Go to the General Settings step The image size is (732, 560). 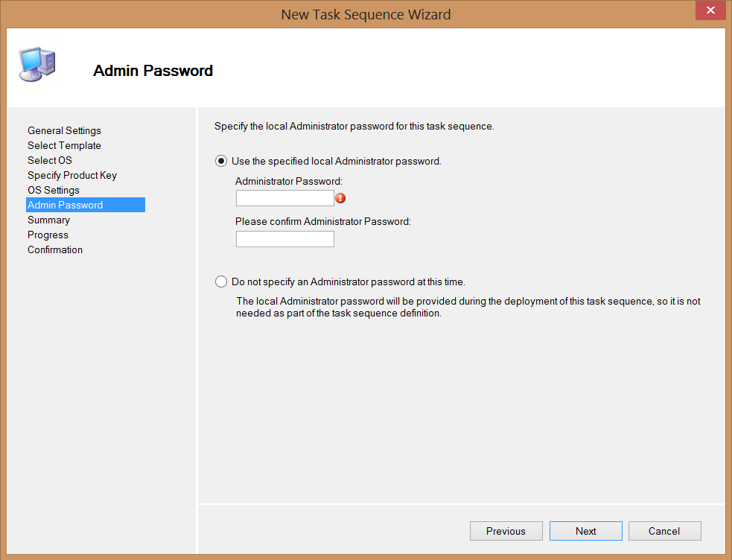tap(64, 130)
